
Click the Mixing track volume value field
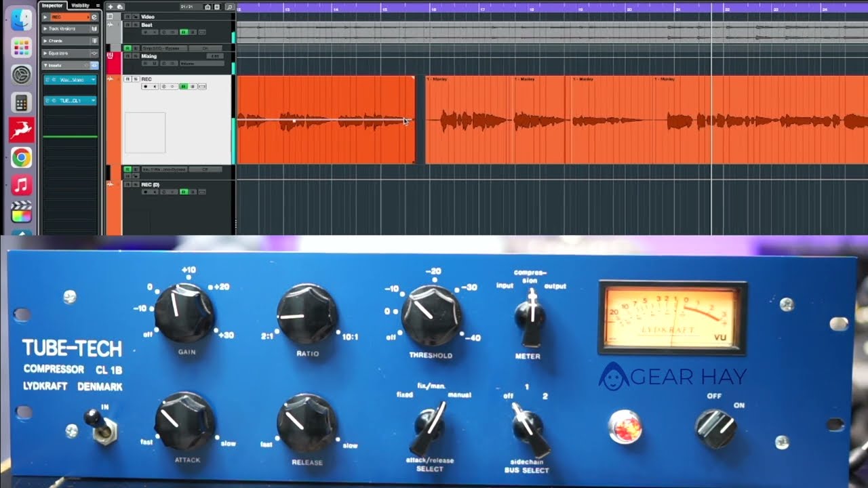pyautogui.click(x=214, y=56)
